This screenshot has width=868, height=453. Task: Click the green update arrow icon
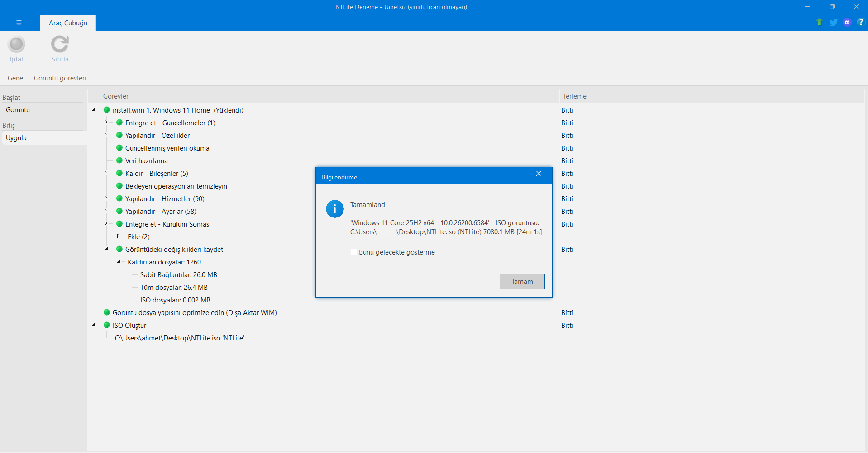[819, 22]
